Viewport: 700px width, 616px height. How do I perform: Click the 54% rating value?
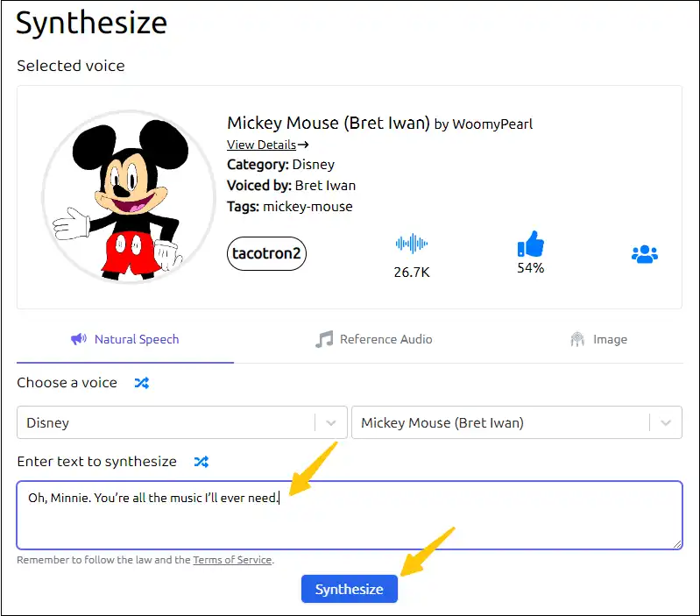[x=530, y=268]
